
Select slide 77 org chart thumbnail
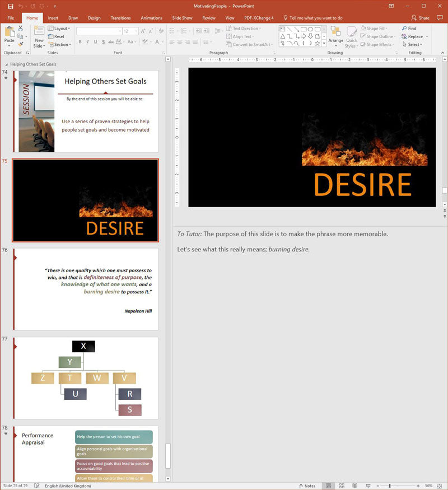pos(86,378)
